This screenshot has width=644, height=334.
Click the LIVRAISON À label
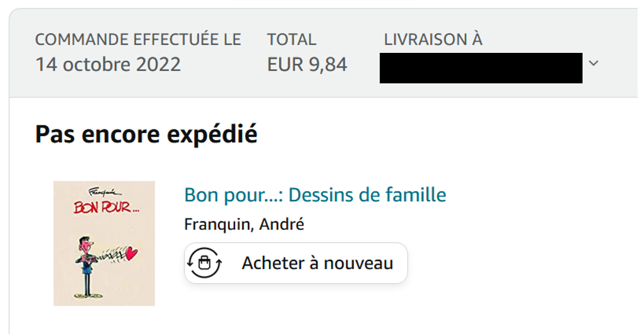[433, 40]
